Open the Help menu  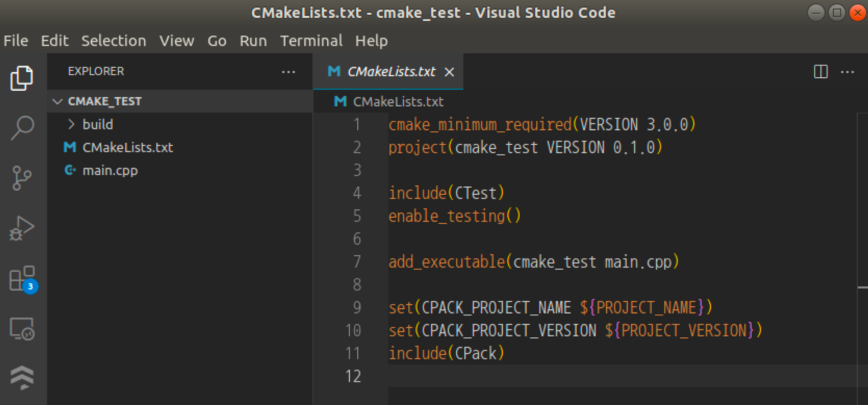click(371, 41)
